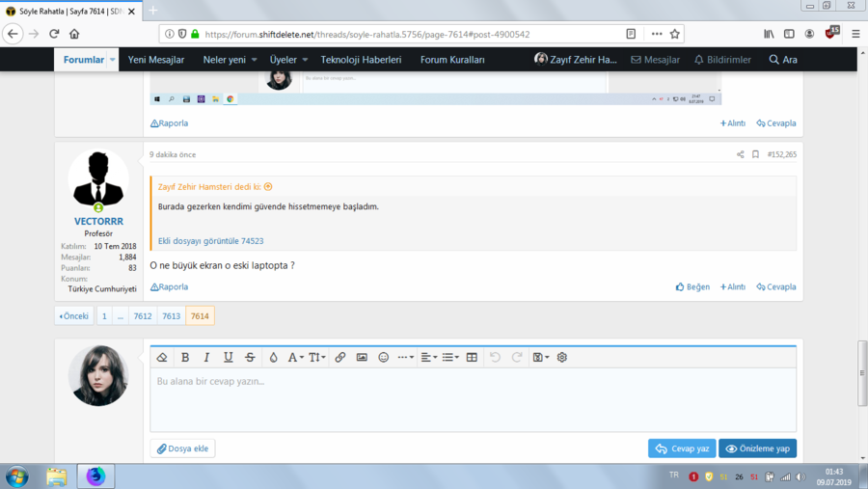Image resolution: width=868 pixels, height=489 pixels.
Task: Toggle BB code mode gear icon
Action: 562,357
